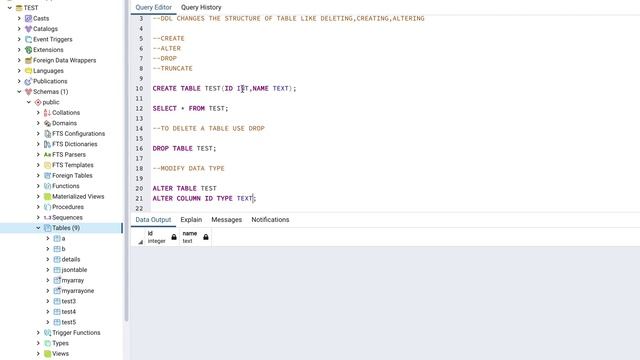Click the FTS Parsers icon
Screen dimensions: 640x360
point(47,155)
